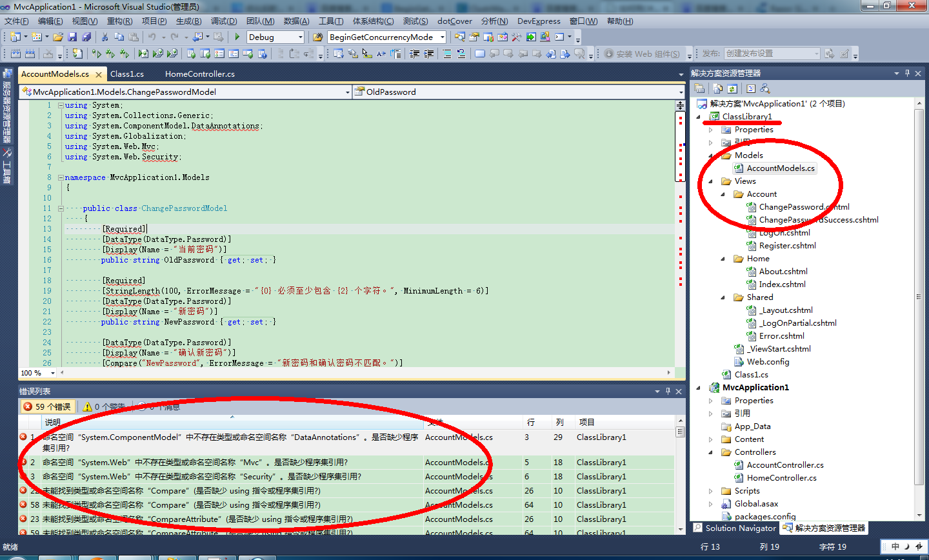Click Solution Explorer Properties icon

point(699,88)
